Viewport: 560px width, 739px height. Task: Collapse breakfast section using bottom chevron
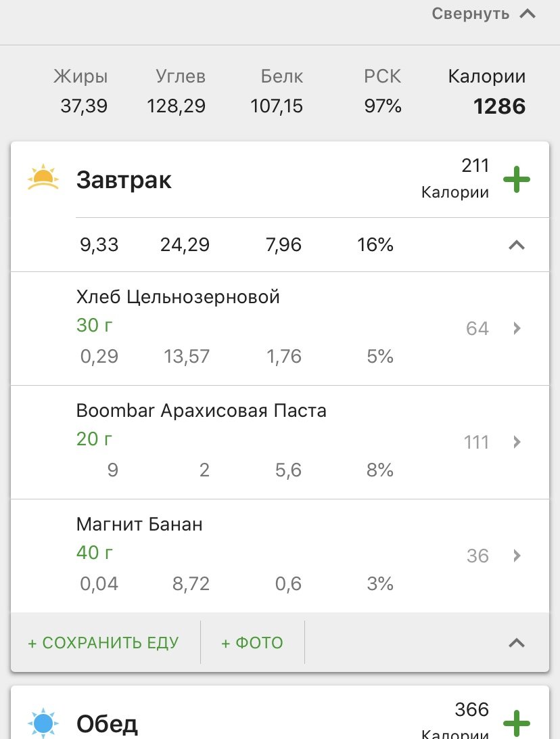coord(516,642)
